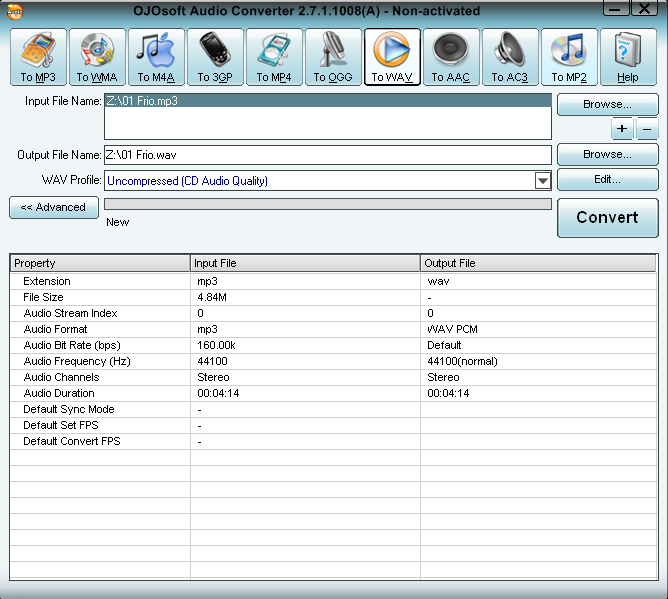
Task: Collapse the << Advanced panel
Action: point(54,207)
